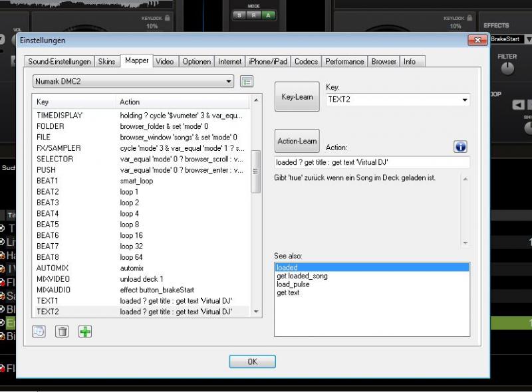The width and height of the screenshot is (532, 392).
Task: Select the PUSH mapping row
Action: point(141,170)
